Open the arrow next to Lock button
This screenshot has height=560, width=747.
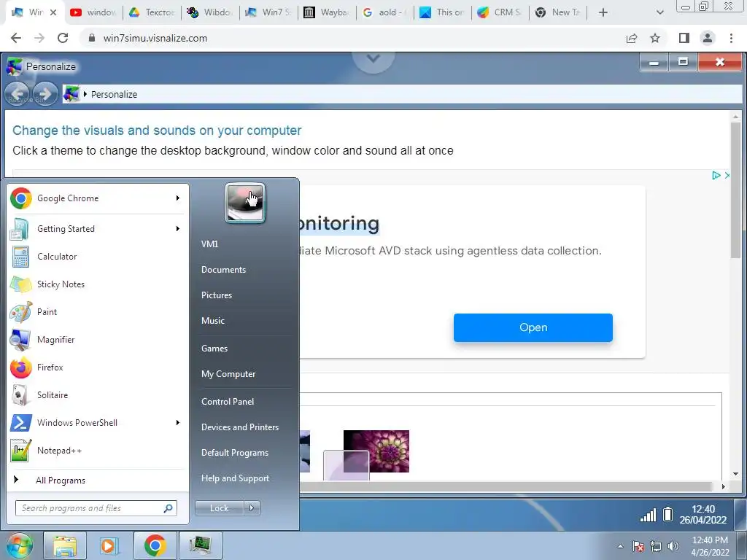[252, 508]
